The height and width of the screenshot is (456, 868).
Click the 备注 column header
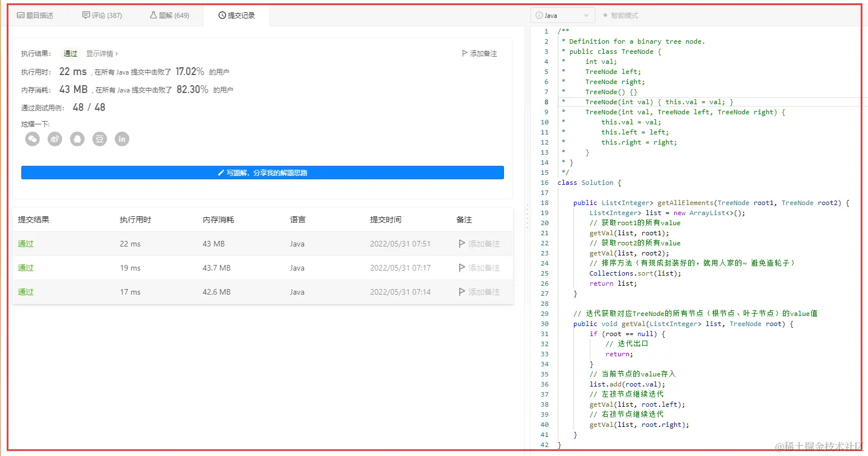pyautogui.click(x=464, y=220)
